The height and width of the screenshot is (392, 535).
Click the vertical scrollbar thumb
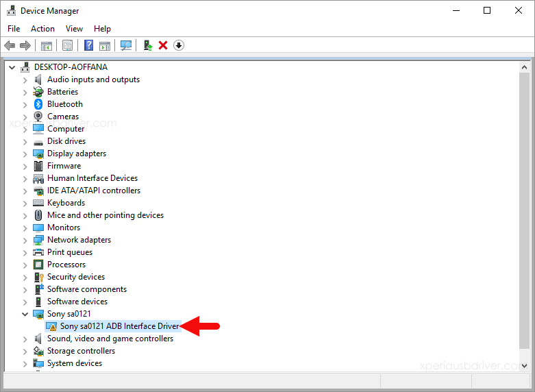(x=525, y=210)
